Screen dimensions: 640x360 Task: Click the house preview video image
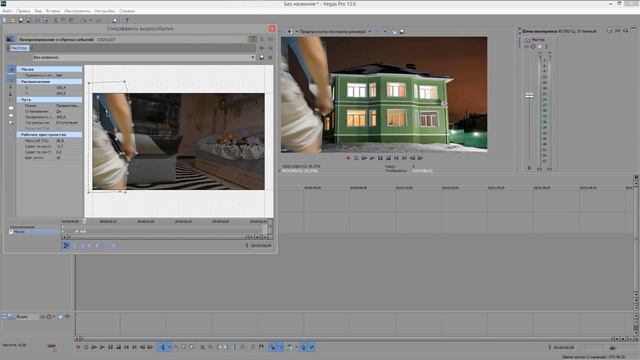(384, 94)
